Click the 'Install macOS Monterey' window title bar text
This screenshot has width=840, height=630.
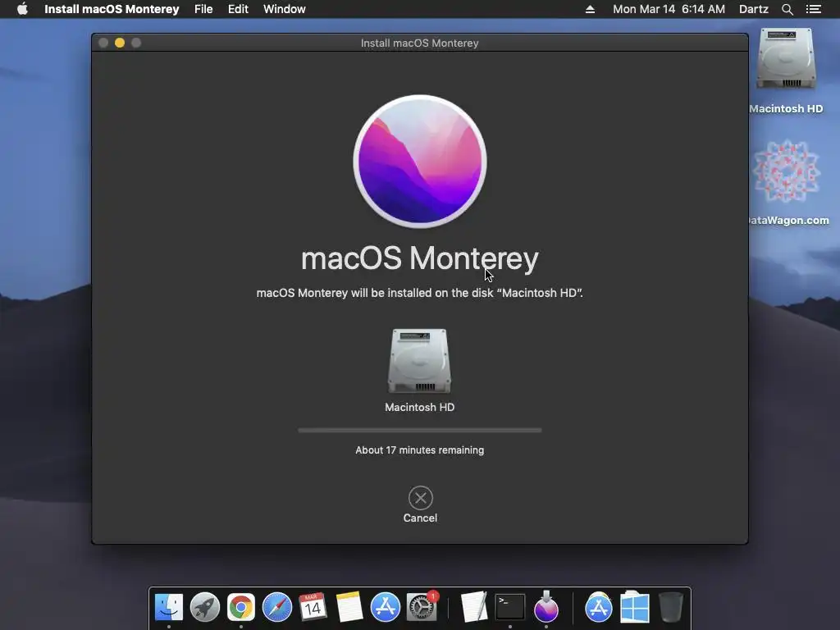click(x=419, y=43)
